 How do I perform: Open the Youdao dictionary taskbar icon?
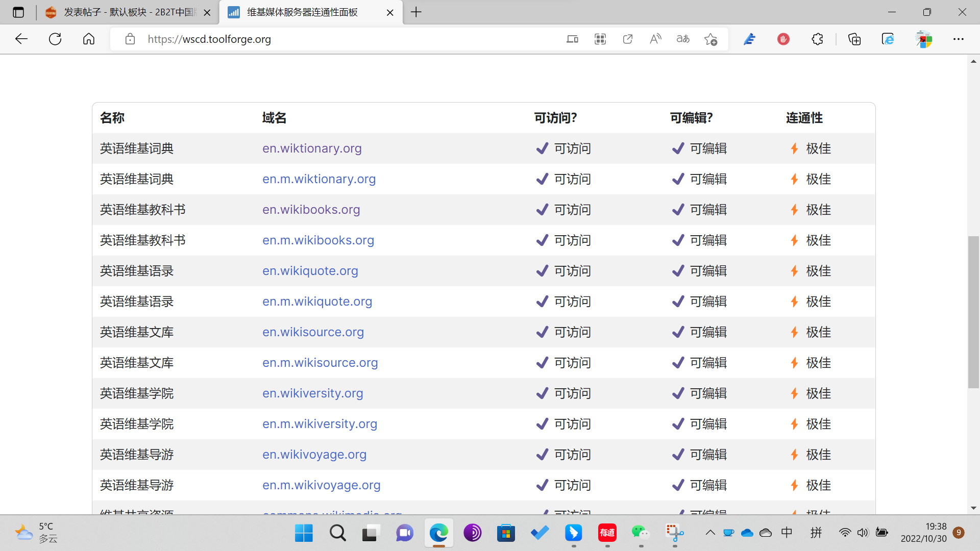point(607,533)
